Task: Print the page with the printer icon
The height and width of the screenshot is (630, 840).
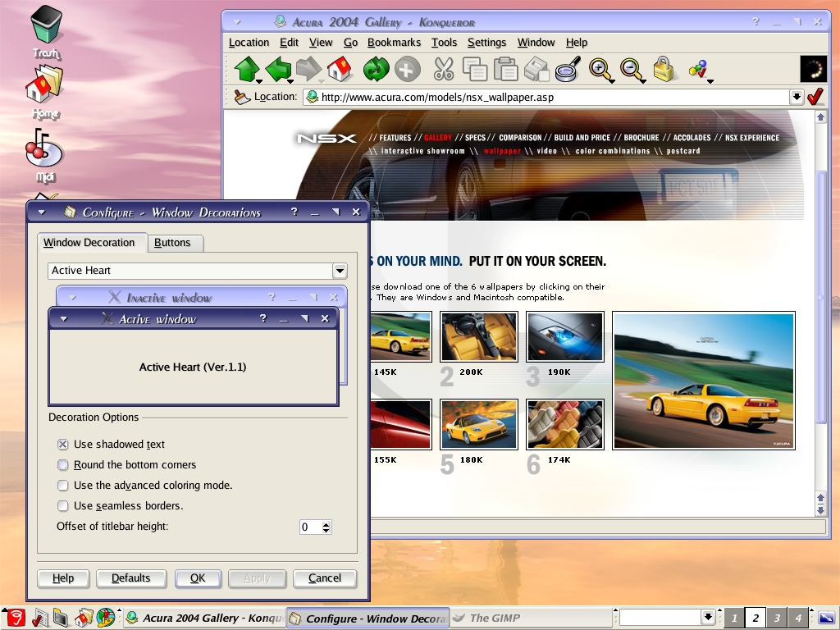Action: (x=536, y=70)
